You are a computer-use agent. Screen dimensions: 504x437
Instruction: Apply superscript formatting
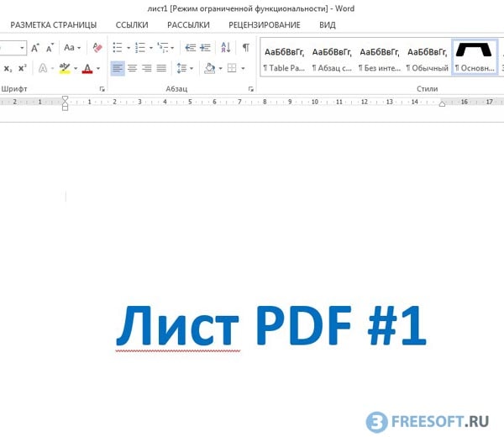tap(23, 68)
